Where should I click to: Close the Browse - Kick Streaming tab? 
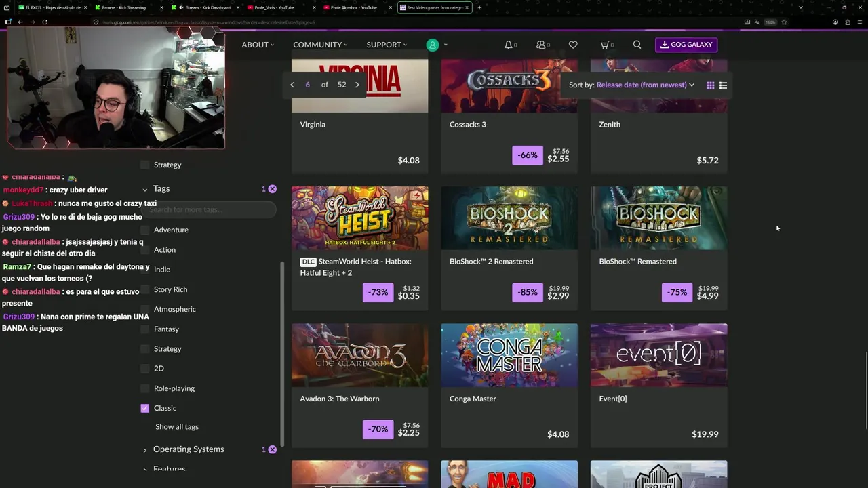tap(162, 7)
